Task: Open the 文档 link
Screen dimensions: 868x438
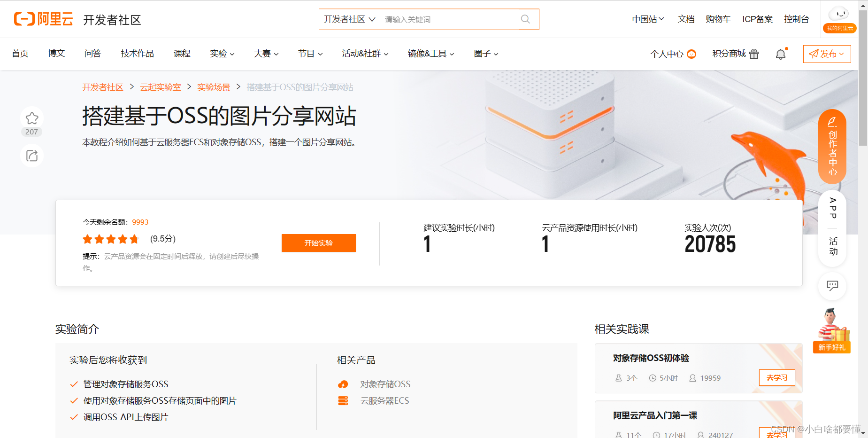Action: [686, 19]
